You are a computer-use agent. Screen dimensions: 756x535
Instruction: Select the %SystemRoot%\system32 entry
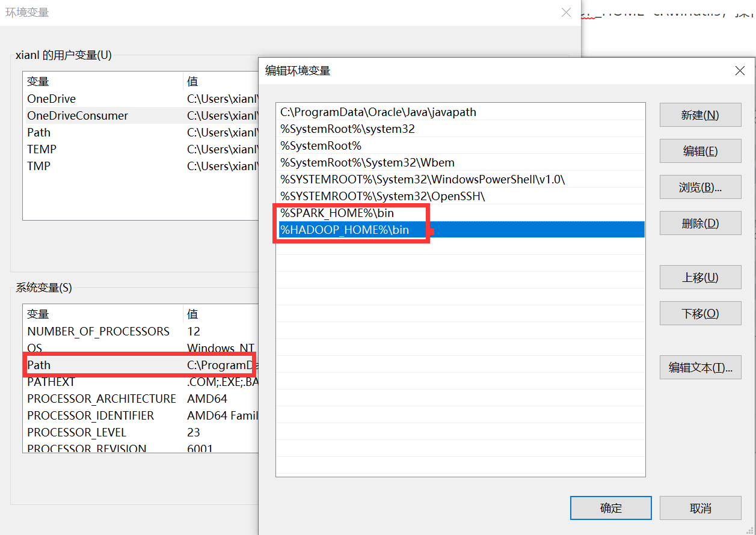[461, 129]
